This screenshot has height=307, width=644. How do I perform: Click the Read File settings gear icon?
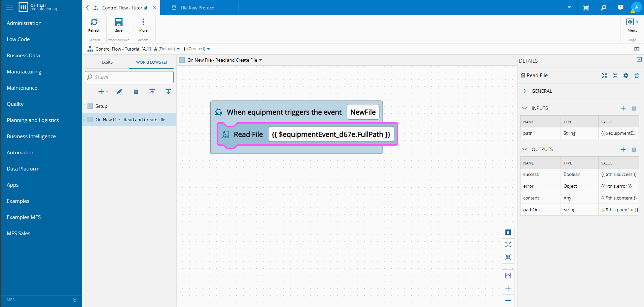click(x=625, y=75)
